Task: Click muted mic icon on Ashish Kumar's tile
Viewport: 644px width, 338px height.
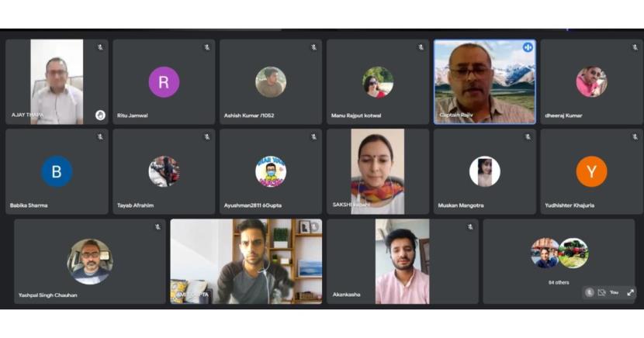Action: point(313,47)
